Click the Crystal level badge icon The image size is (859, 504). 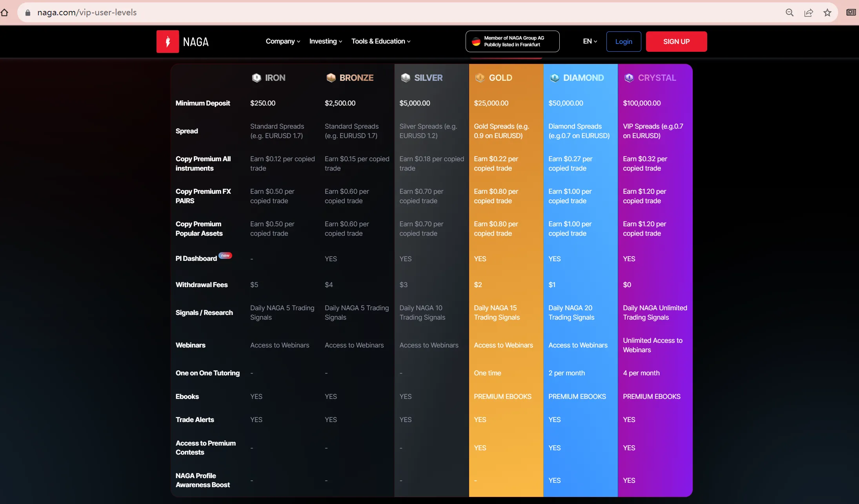[629, 78]
